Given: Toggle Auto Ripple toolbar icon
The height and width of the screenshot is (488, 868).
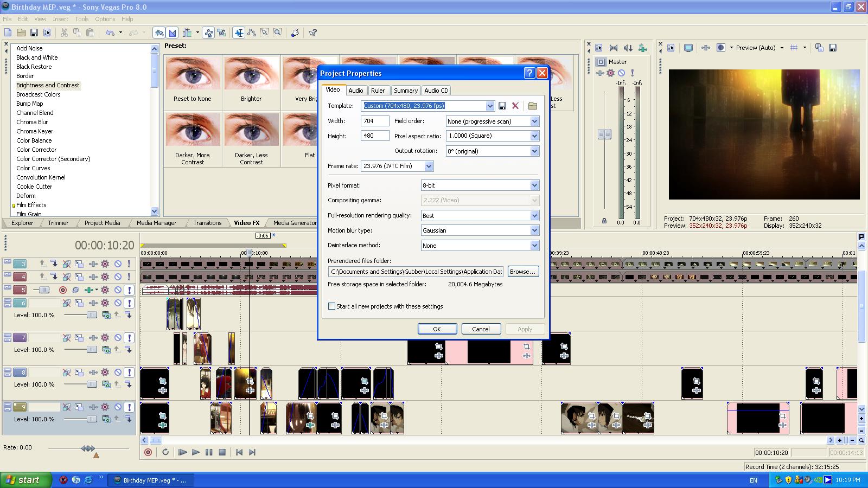Looking at the screenshot, I should pyautogui.click(x=187, y=33).
